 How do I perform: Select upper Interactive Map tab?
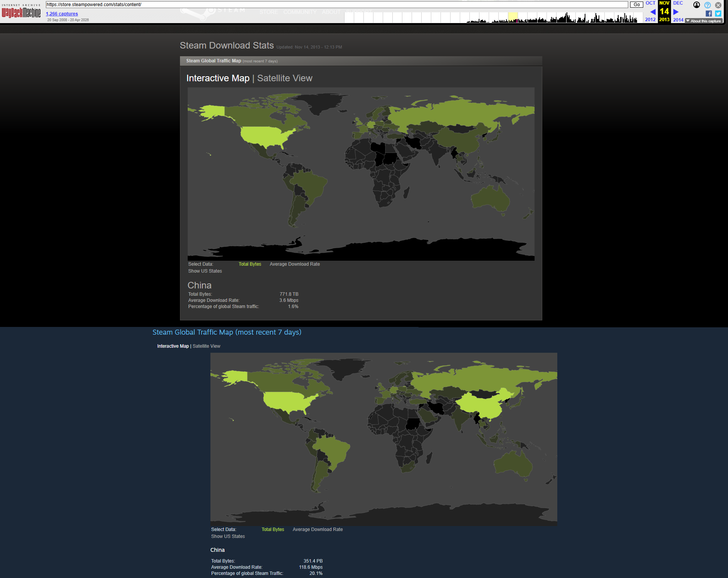tap(218, 78)
